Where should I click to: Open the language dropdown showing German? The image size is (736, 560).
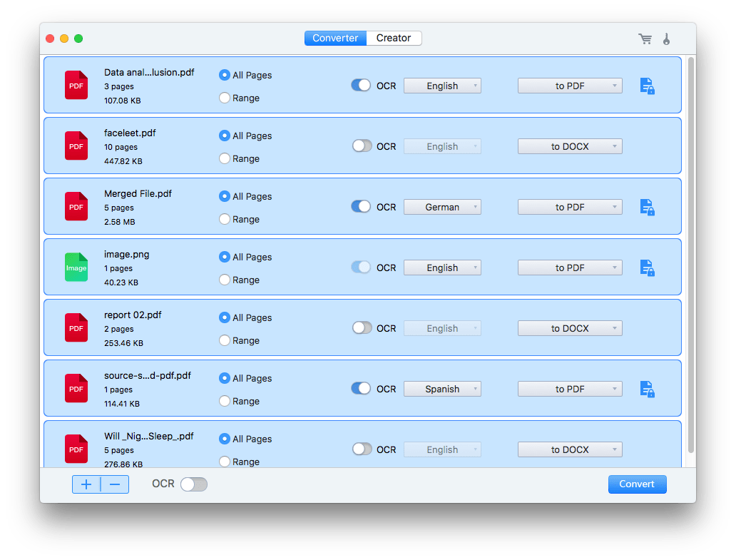(442, 206)
